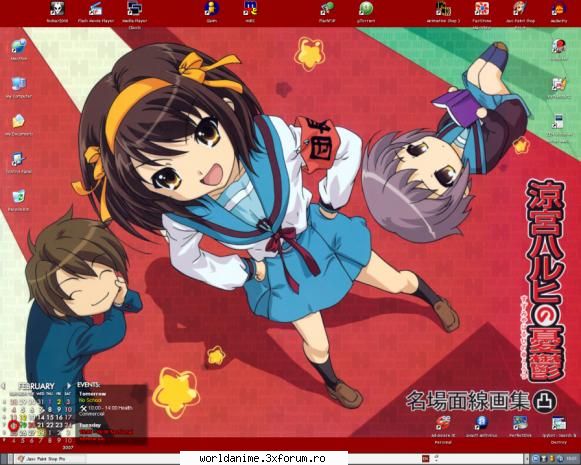Click the FEBRUARY month title
581x465 pixels.
click(36, 386)
